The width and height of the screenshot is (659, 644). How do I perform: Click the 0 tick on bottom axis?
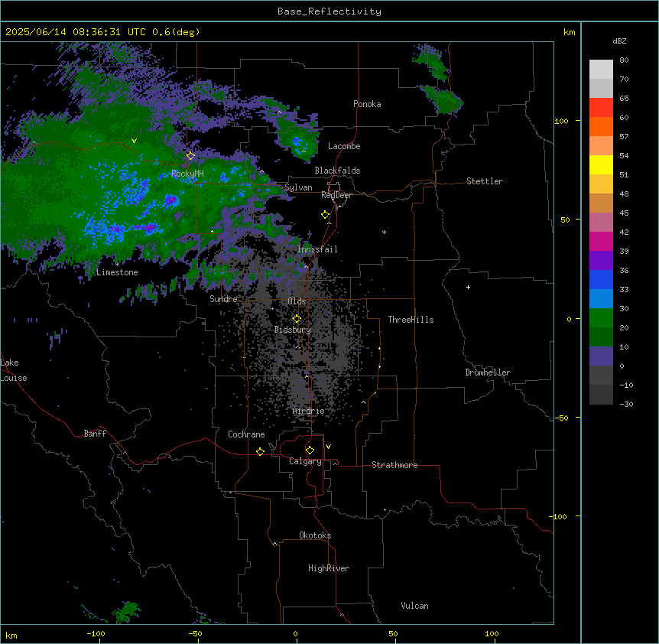pyautogui.click(x=295, y=633)
